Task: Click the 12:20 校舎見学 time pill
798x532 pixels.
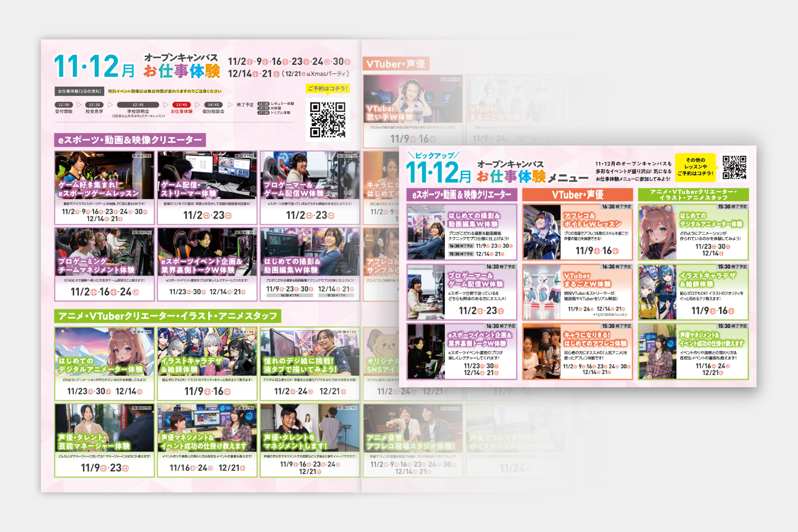Action: point(94,105)
